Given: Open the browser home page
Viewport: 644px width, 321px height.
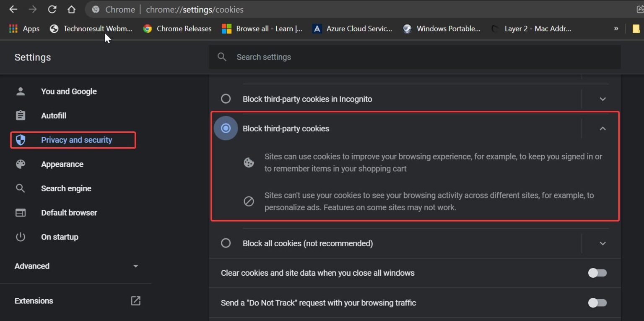Looking at the screenshot, I should [x=71, y=9].
